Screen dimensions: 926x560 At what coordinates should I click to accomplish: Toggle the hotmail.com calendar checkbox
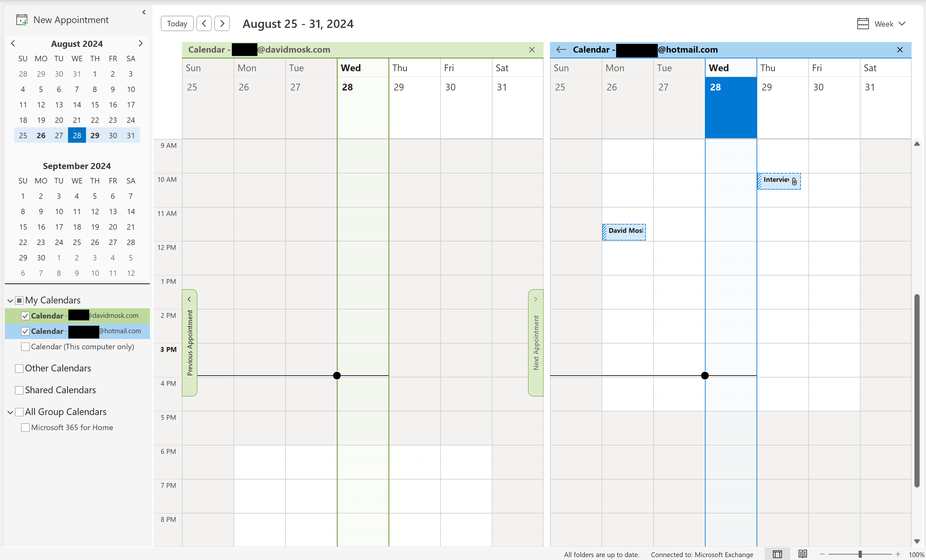coord(25,331)
